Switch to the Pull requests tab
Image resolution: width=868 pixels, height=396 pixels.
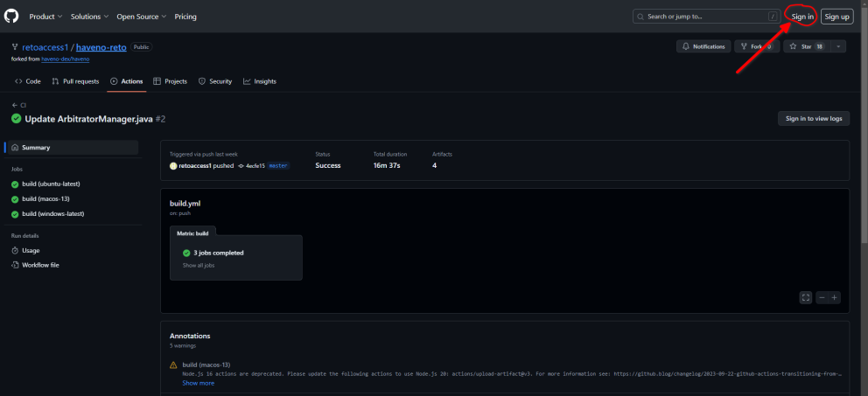coord(75,81)
